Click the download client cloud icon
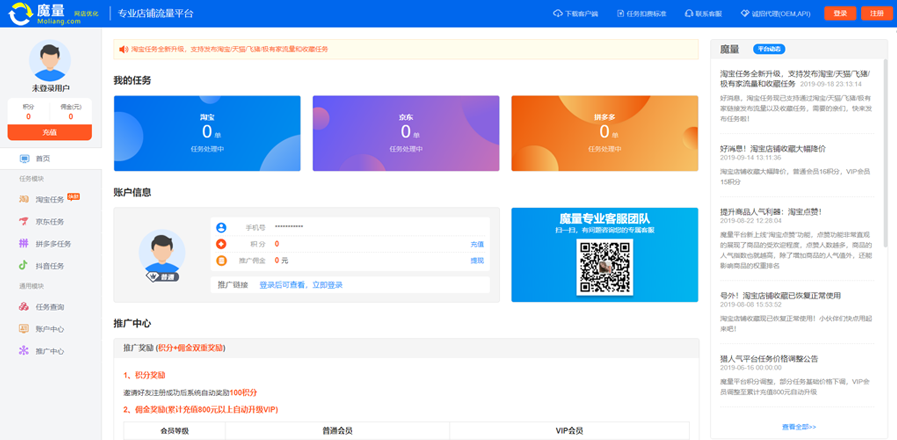897x440 pixels. 558,14
